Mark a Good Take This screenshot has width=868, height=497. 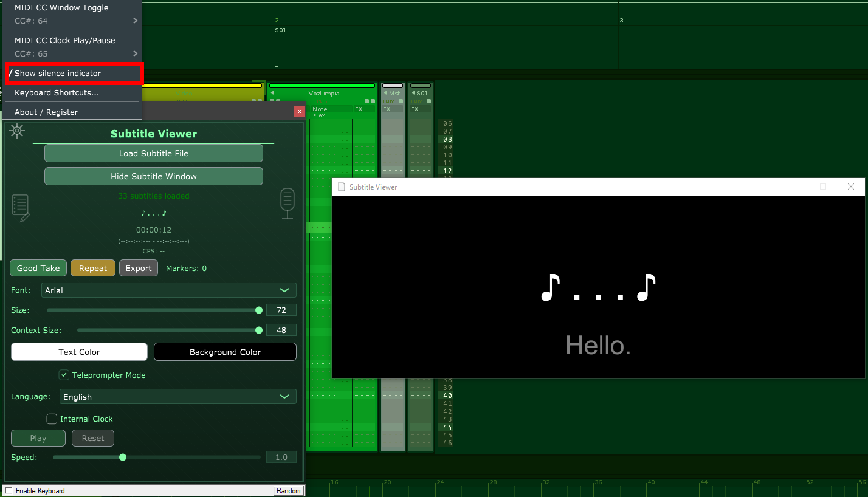pyautogui.click(x=38, y=268)
